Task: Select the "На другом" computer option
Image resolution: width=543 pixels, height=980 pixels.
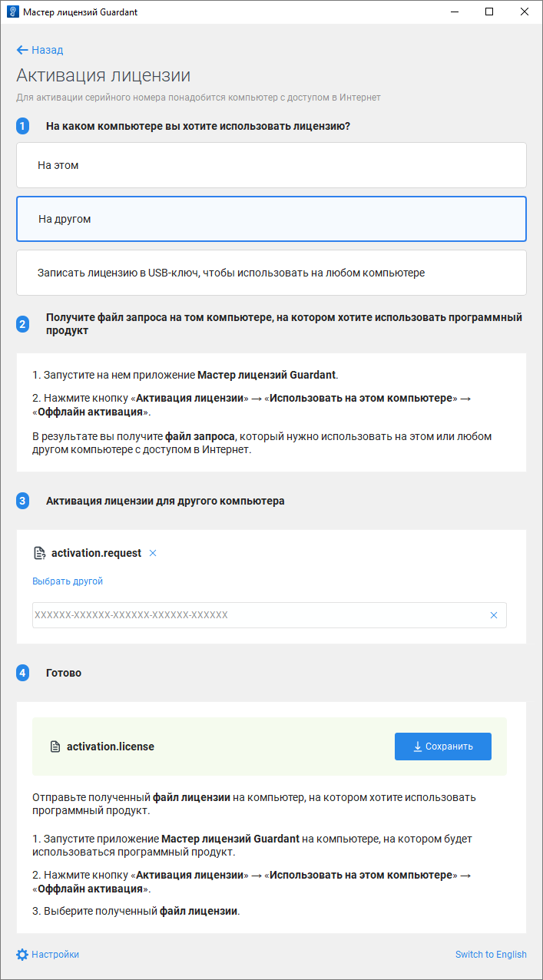Action: [x=271, y=219]
